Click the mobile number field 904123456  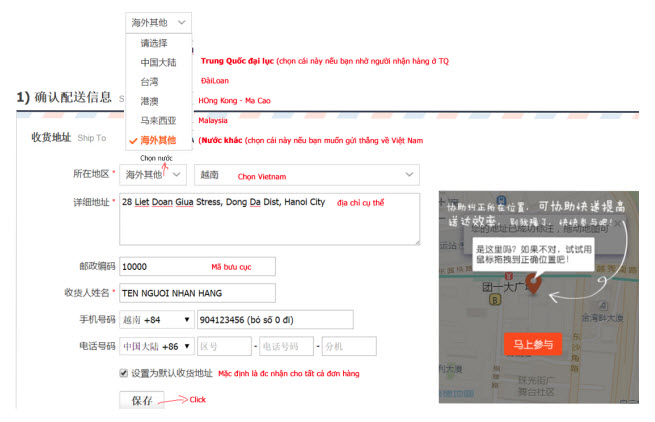pyautogui.click(x=275, y=320)
